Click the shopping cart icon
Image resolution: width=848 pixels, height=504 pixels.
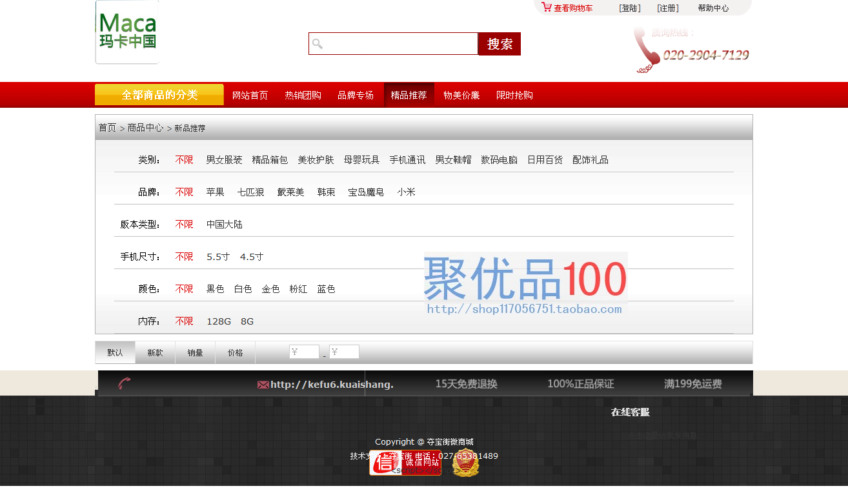(x=547, y=7)
